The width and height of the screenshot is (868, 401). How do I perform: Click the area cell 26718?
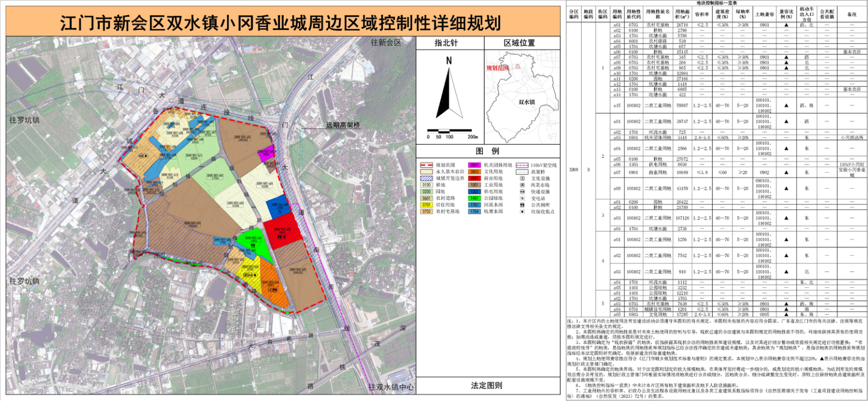[682, 25]
